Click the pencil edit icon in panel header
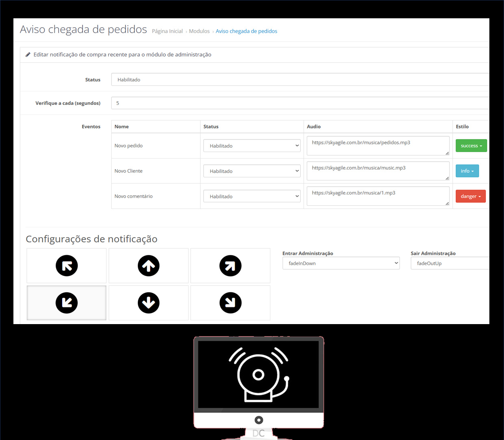The height and width of the screenshot is (440, 504). 28,54
